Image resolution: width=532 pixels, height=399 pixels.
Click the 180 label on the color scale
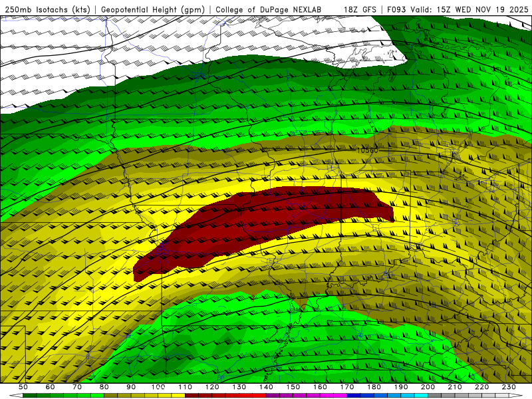point(374,387)
